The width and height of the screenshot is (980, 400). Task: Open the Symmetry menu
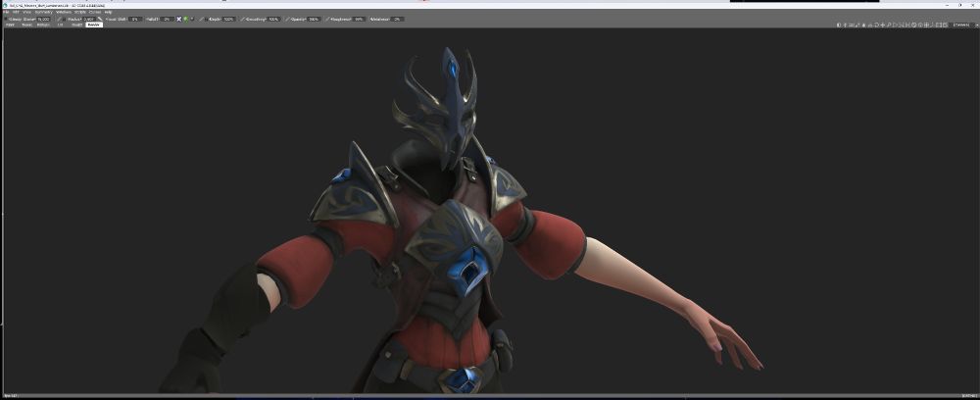44,12
